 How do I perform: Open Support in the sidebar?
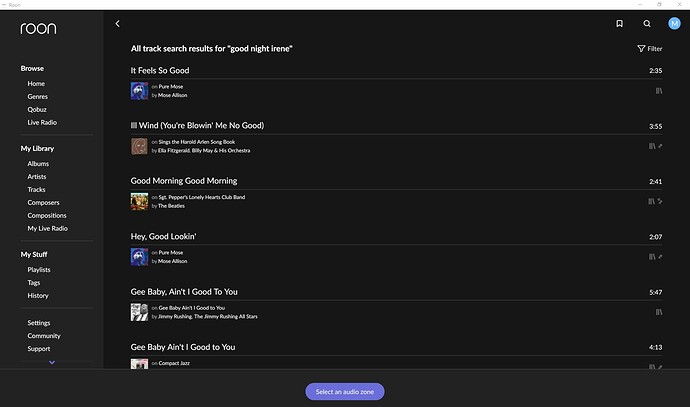(x=39, y=349)
